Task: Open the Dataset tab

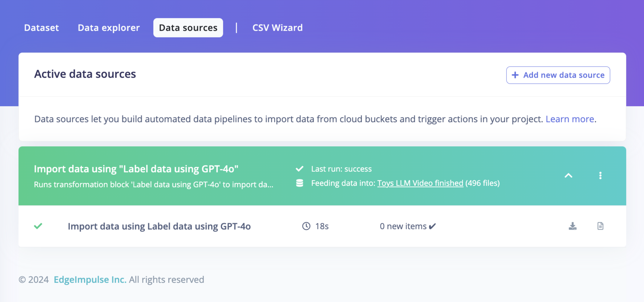Action: point(41,28)
